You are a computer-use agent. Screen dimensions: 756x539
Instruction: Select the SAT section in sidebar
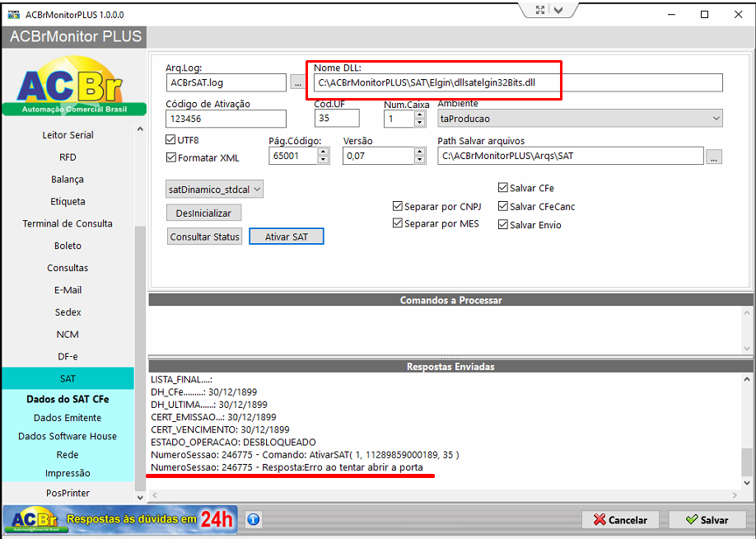[x=68, y=379]
